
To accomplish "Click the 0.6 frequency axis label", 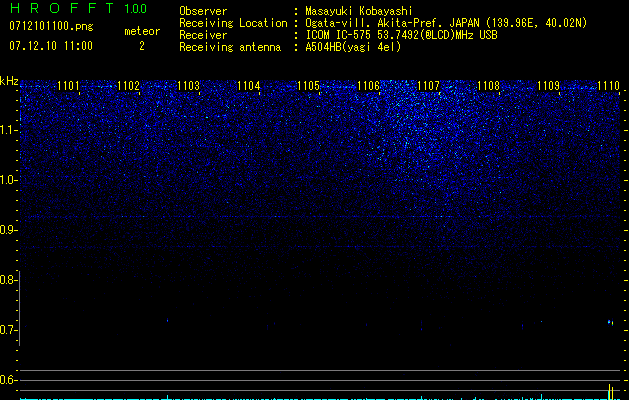I will [8, 380].
